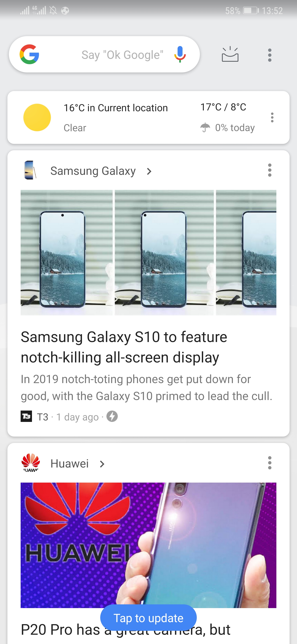Tap the umbrella rain chance icon

[205, 128]
